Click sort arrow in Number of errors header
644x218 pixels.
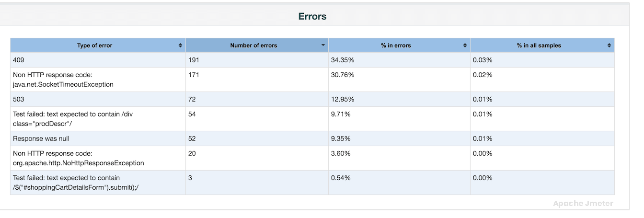323,46
